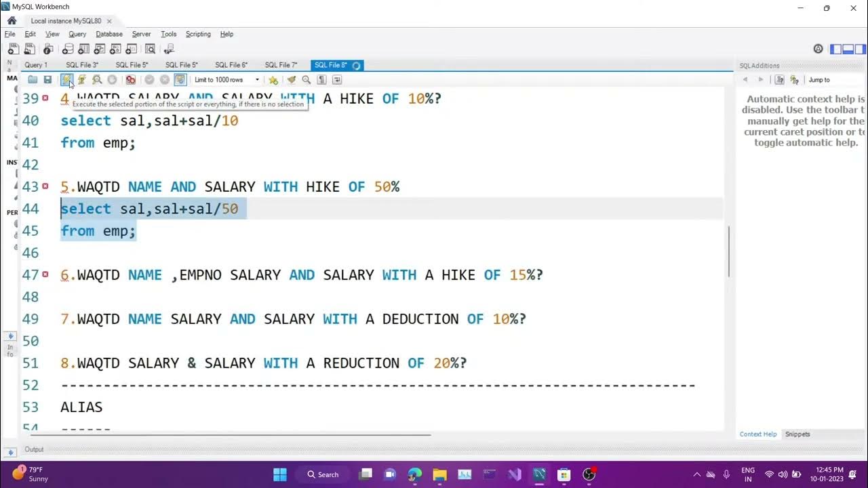Image resolution: width=868 pixels, height=488 pixels.
Task: Create a new function icon
Action: 132,49
